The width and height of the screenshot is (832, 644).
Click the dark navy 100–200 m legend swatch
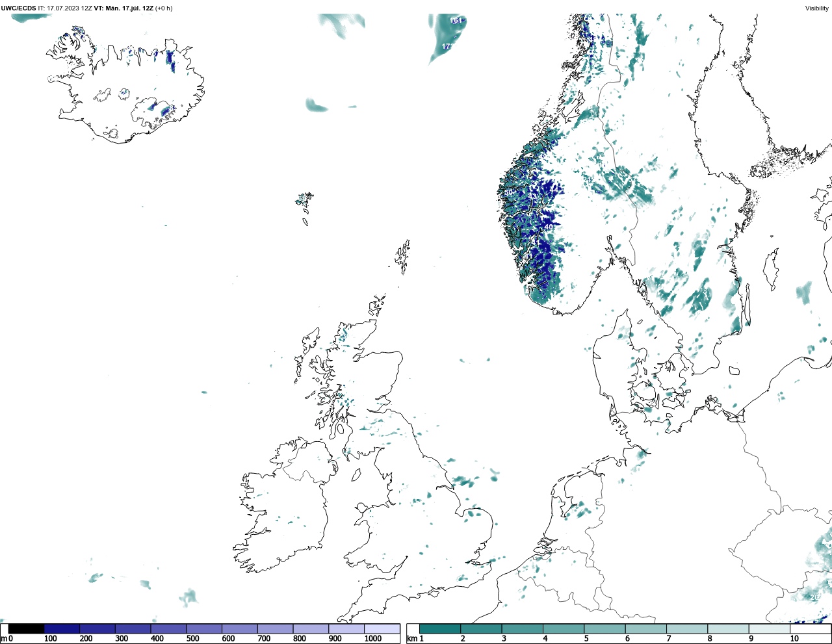[x=62, y=628]
